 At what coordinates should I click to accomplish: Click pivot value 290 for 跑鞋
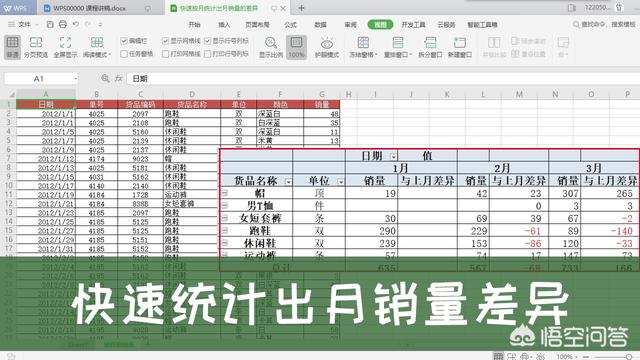pyautogui.click(x=371, y=231)
